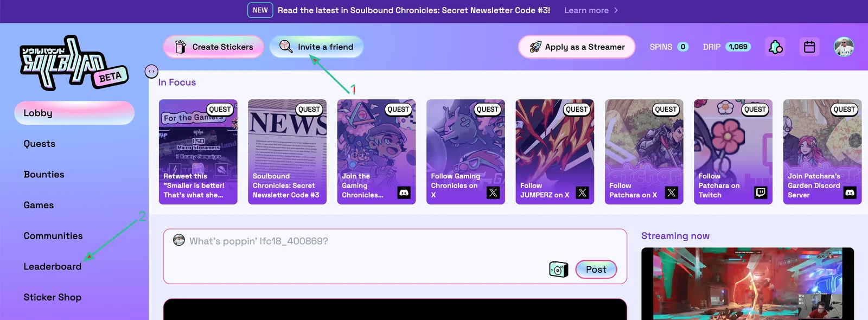
Task: Click the Soulbound BETA logo
Action: pos(74,63)
